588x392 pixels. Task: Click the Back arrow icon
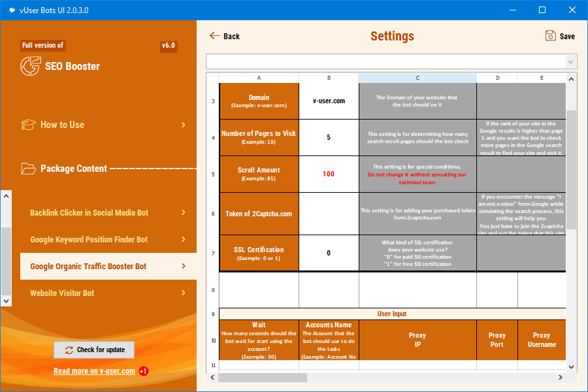tap(214, 36)
